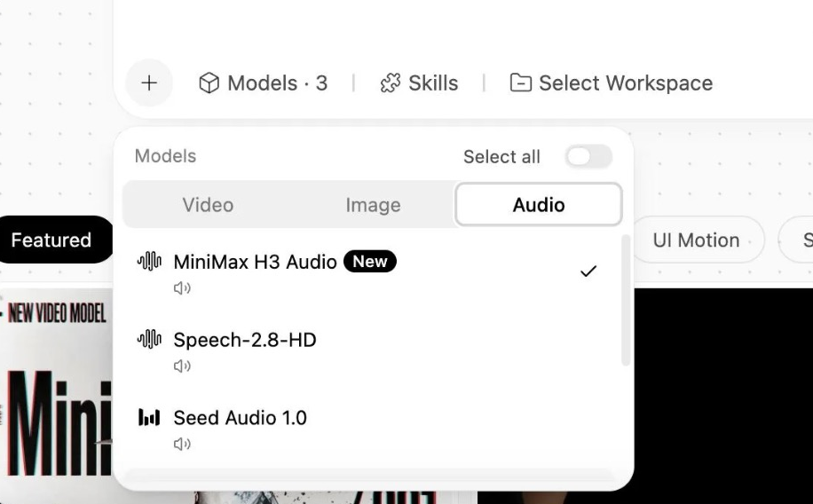Click the Seed Audio 1.0 bars icon
813x504 pixels.
149,417
